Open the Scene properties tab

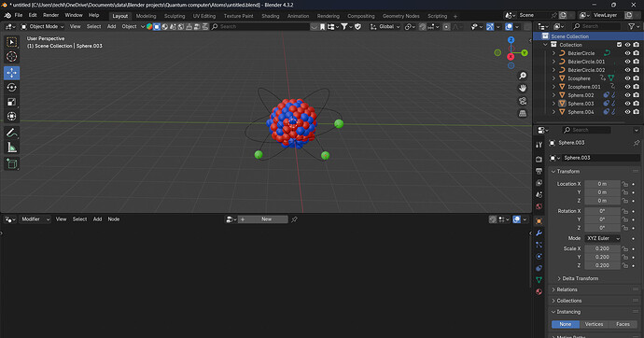pyautogui.click(x=539, y=194)
